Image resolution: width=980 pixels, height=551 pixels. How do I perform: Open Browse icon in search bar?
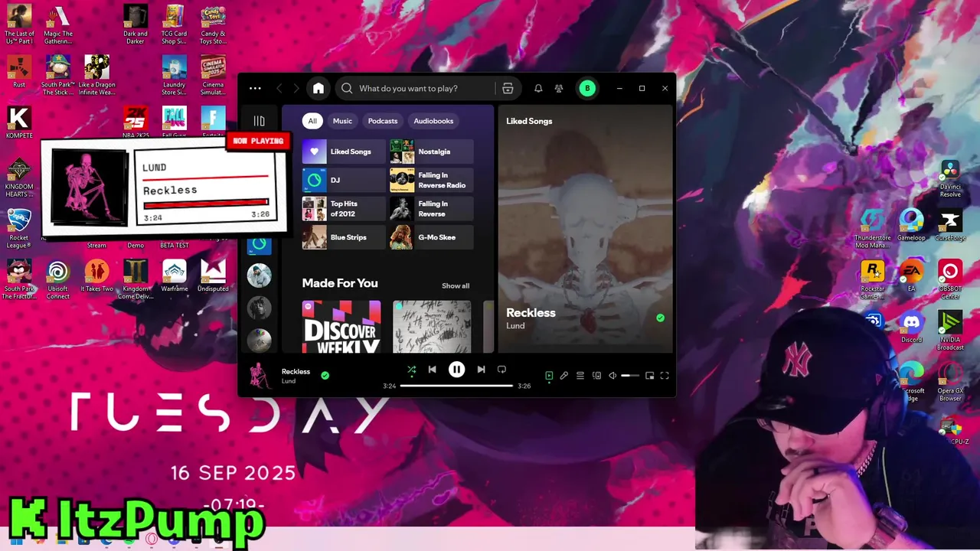(x=508, y=88)
